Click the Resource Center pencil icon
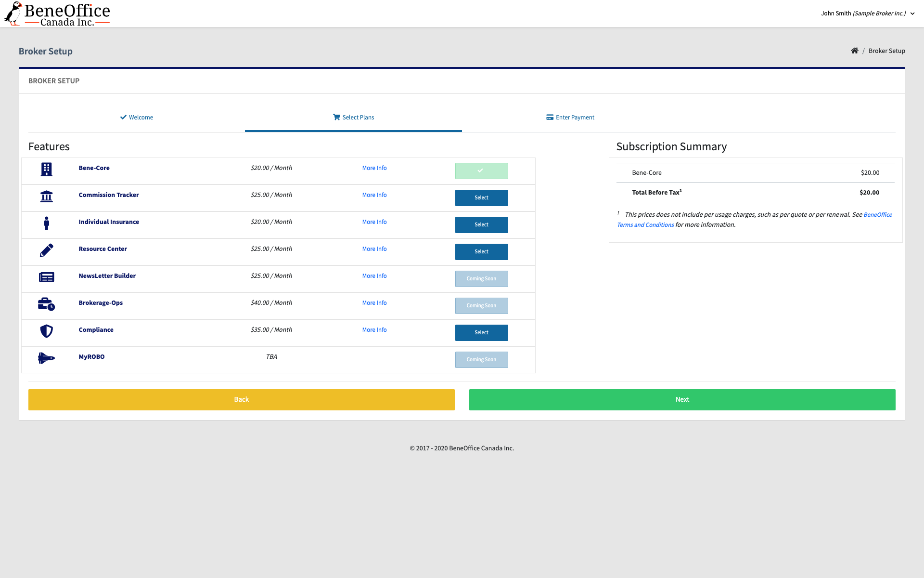This screenshot has height=578, width=924. [x=46, y=250]
